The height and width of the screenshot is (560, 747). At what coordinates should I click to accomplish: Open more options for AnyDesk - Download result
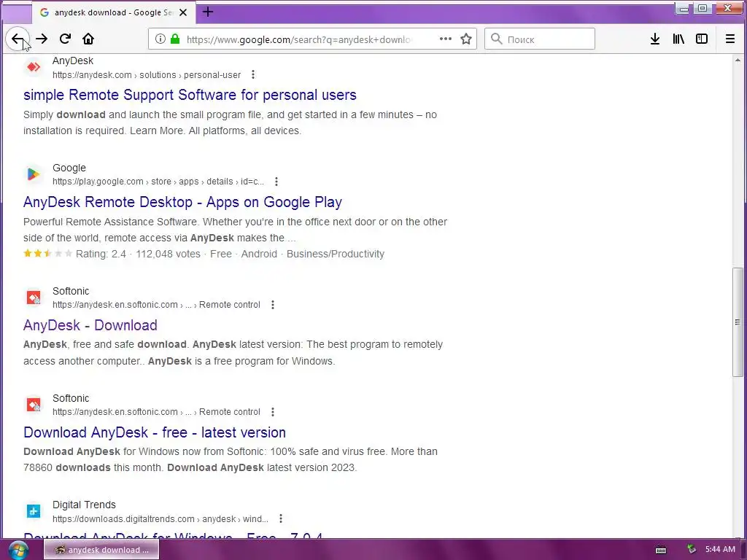pyautogui.click(x=273, y=305)
